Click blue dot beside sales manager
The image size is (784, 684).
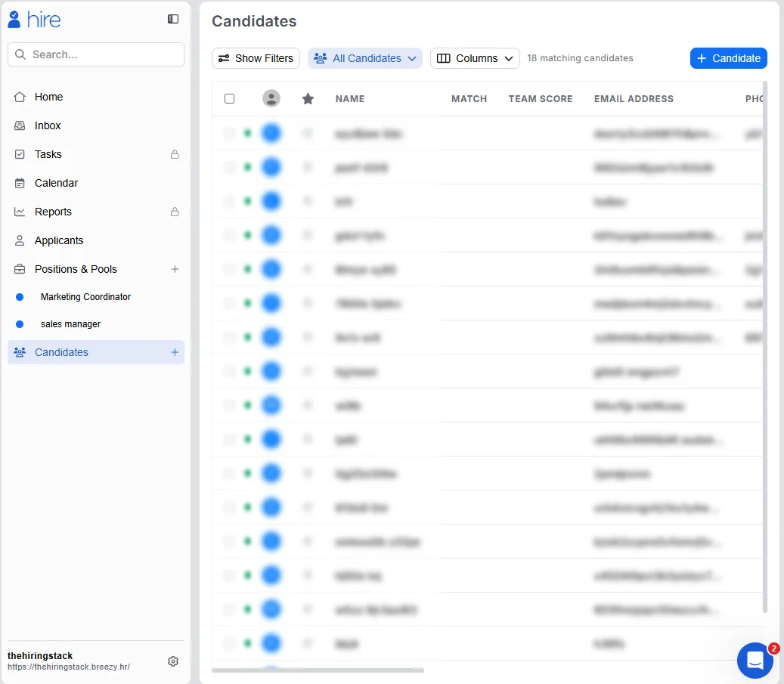click(x=20, y=324)
